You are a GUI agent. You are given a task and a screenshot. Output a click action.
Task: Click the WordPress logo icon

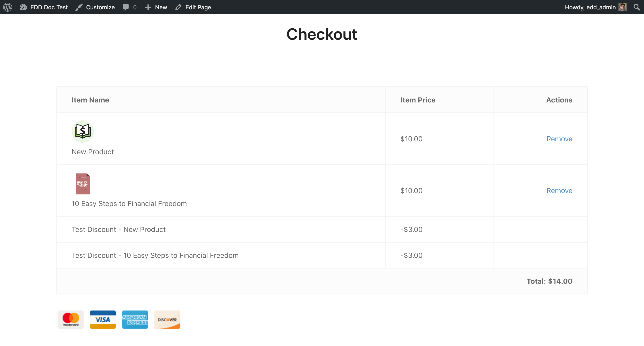tap(8, 7)
